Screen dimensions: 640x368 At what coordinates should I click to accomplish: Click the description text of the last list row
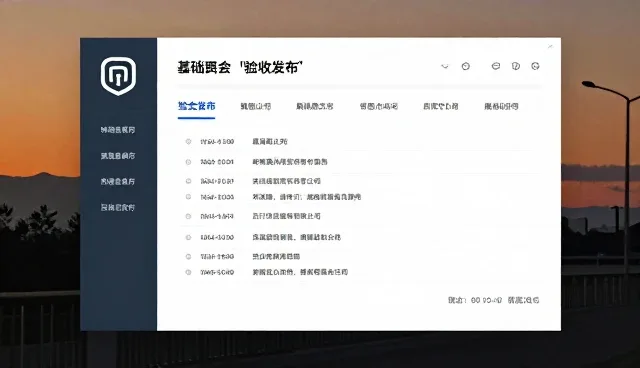pyautogui.click(x=300, y=272)
